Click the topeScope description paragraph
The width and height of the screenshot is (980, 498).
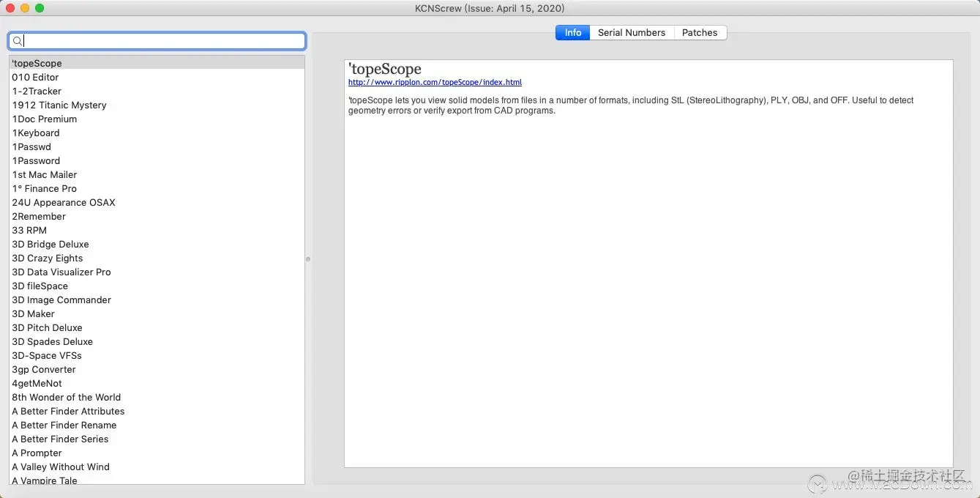point(631,105)
